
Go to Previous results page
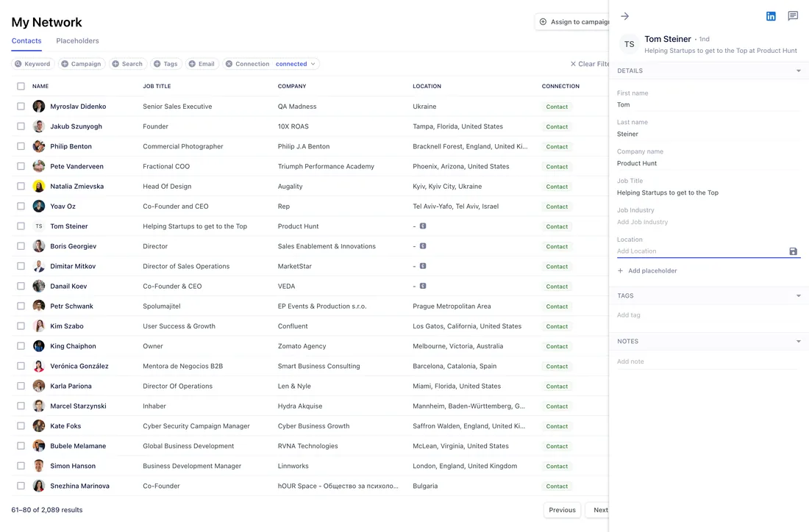(562, 510)
